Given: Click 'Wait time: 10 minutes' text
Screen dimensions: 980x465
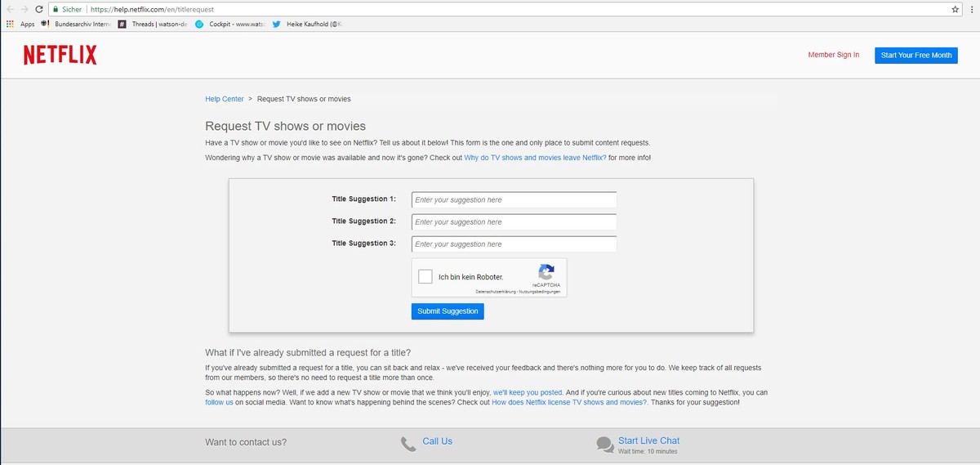Looking at the screenshot, I should tap(648, 451).
